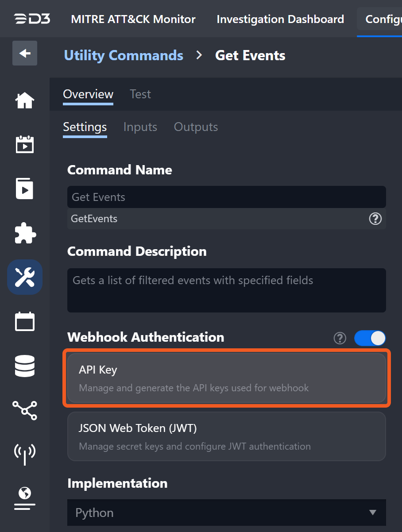Select the wrench utility commands icon
Image resolution: width=402 pixels, height=532 pixels.
pos(25,277)
